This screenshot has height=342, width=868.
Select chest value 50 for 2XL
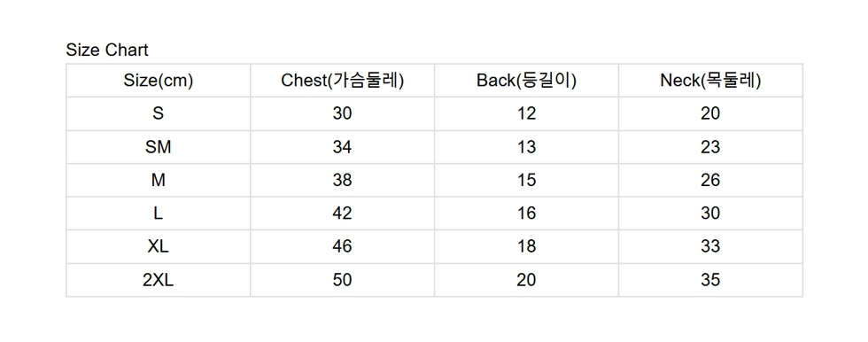click(342, 280)
